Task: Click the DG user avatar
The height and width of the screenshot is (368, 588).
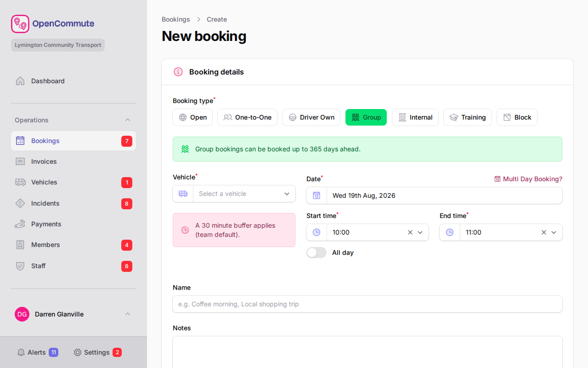Action: click(x=22, y=314)
